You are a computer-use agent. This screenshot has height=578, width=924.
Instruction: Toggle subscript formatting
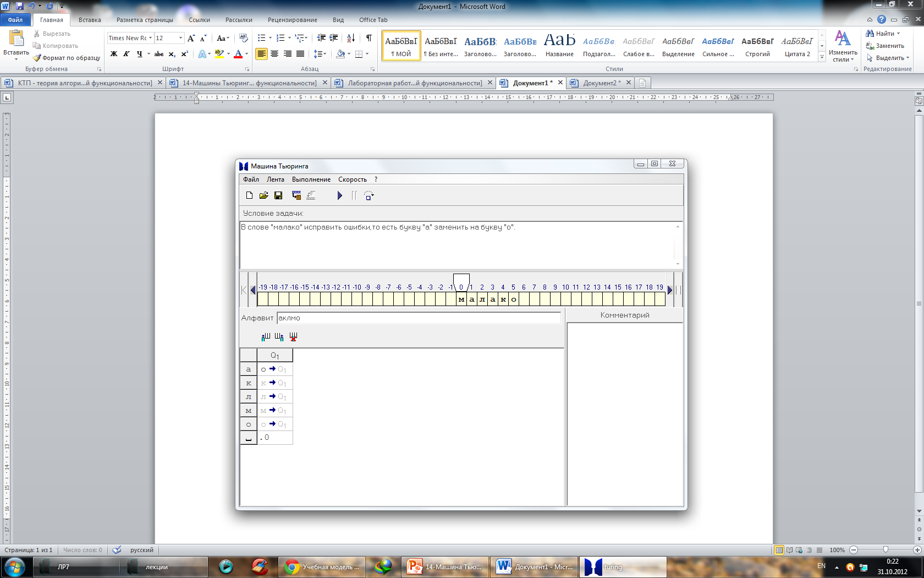click(x=172, y=54)
